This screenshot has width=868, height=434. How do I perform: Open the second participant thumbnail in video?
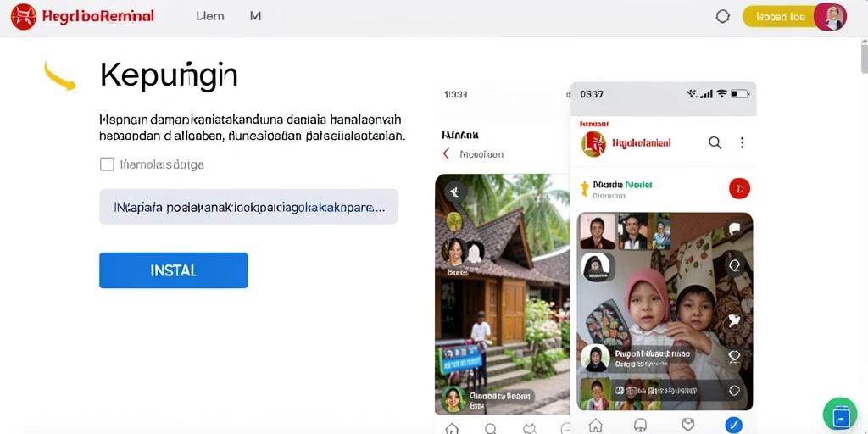point(632,231)
